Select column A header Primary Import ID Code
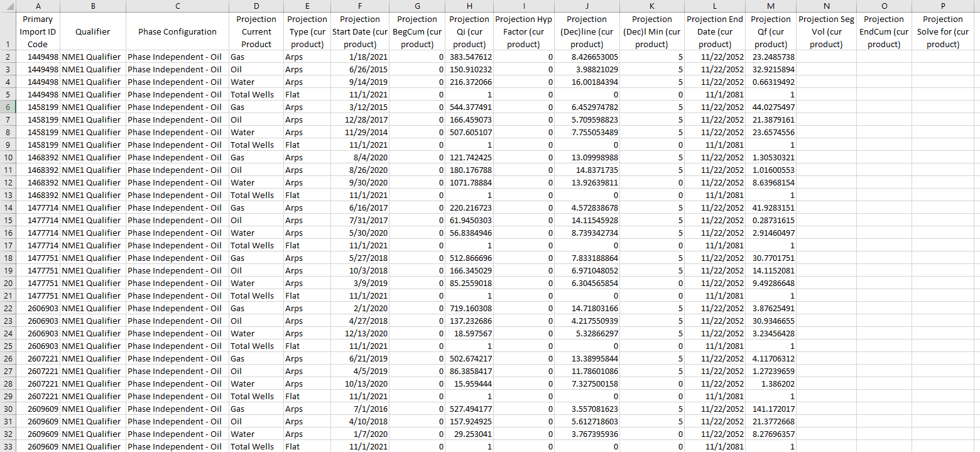The height and width of the screenshot is (452, 980). [x=38, y=6]
